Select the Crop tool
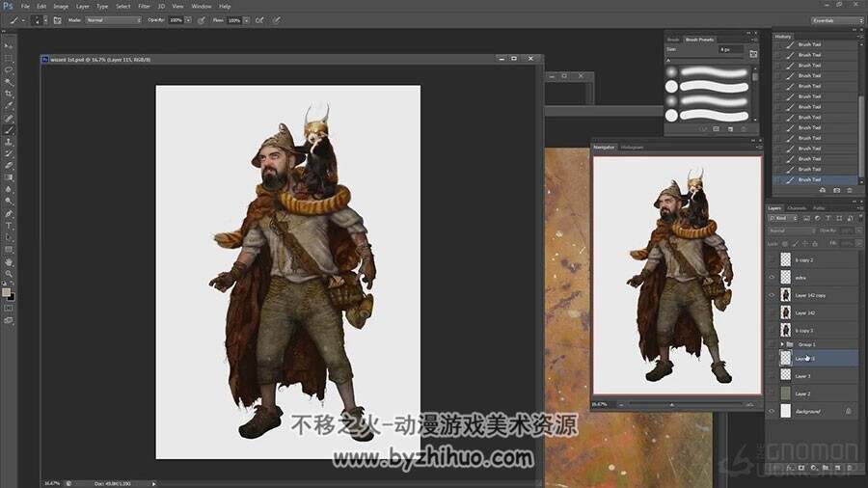This screenshot has width=868, height=488. (9, 95)
